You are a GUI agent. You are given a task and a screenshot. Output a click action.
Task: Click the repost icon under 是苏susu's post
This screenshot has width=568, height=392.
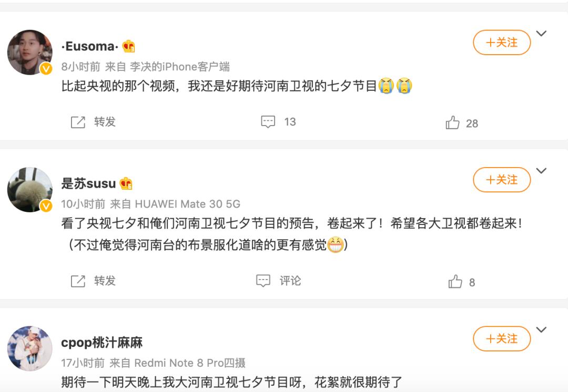click(78, 281)
